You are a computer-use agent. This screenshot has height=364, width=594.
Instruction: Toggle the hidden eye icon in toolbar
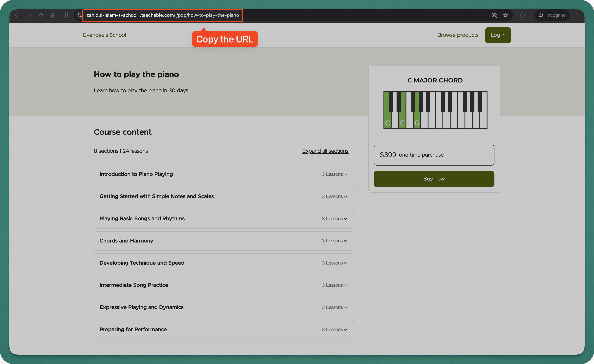point(494,15)
